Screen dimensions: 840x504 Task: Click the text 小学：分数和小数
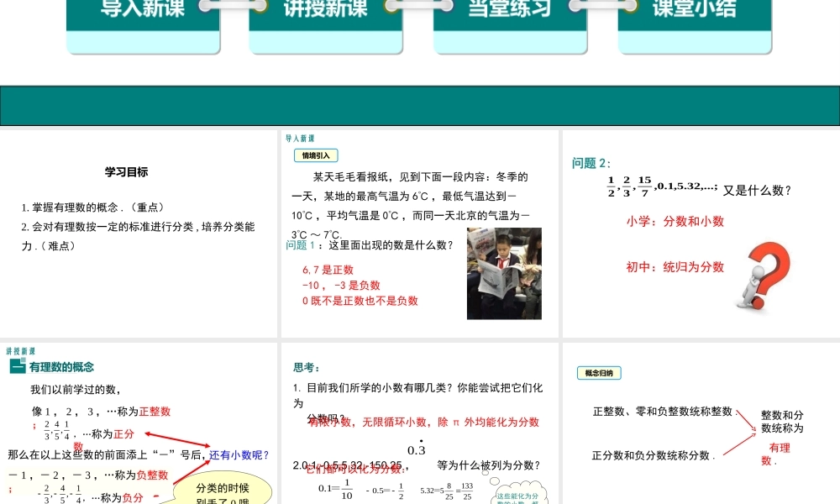[675, 221]
